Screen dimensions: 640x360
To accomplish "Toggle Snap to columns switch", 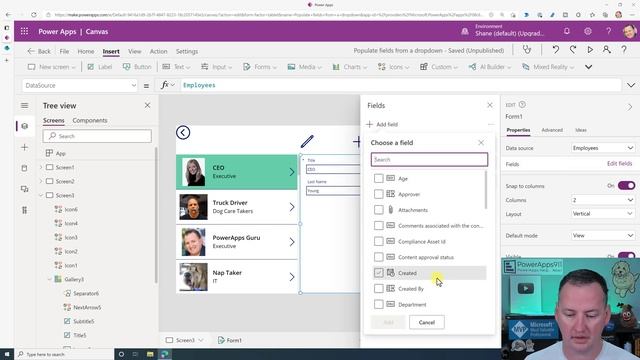I will click(x=626, y=186).
